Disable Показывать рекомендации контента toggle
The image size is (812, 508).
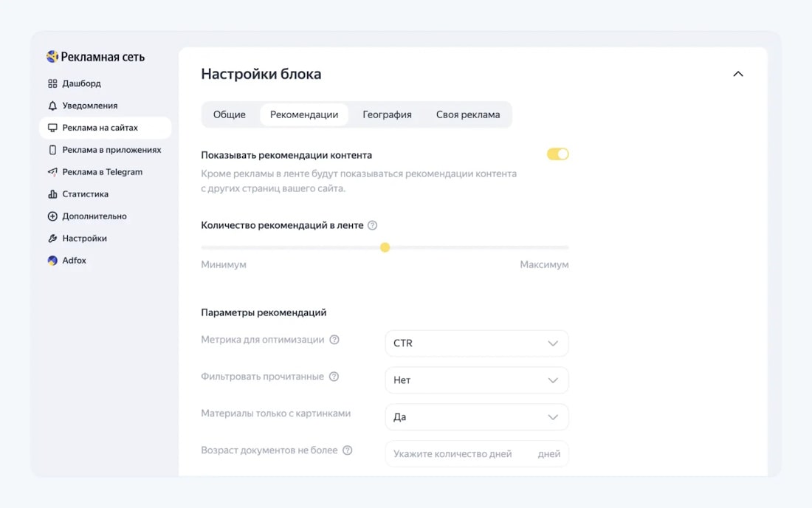558,154
